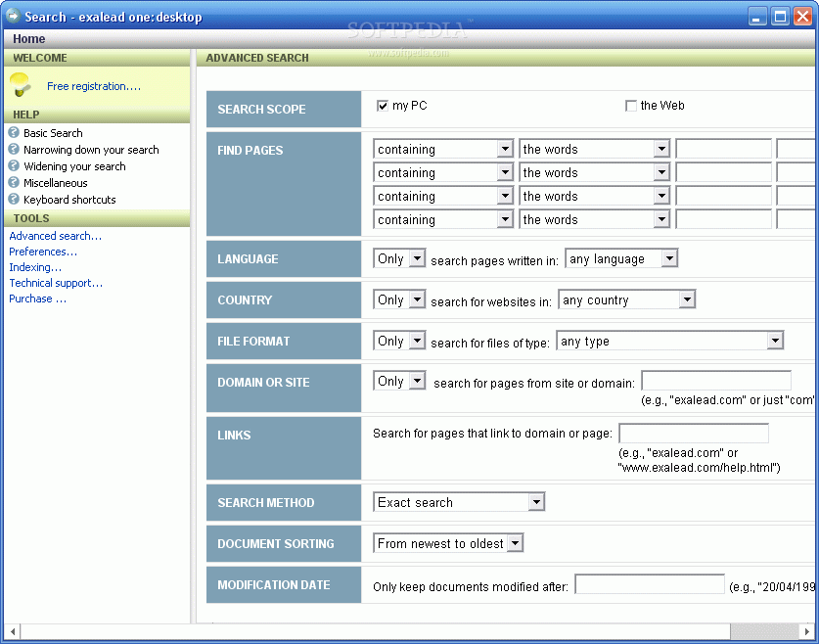Image resolution: width=819 pixels, height=644 pixels.
Task: Open the 'any language' dropdown
Action: tap(621, 258)
